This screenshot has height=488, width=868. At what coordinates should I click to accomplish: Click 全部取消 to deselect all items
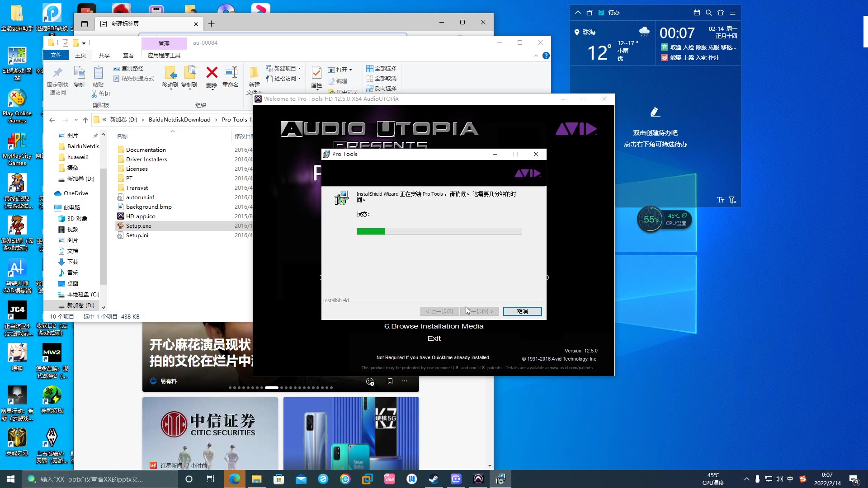click(x=381, y=78)
